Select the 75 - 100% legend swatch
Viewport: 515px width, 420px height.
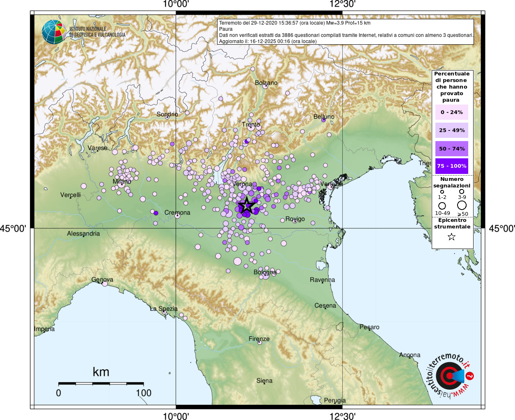[x=451, y=166]
